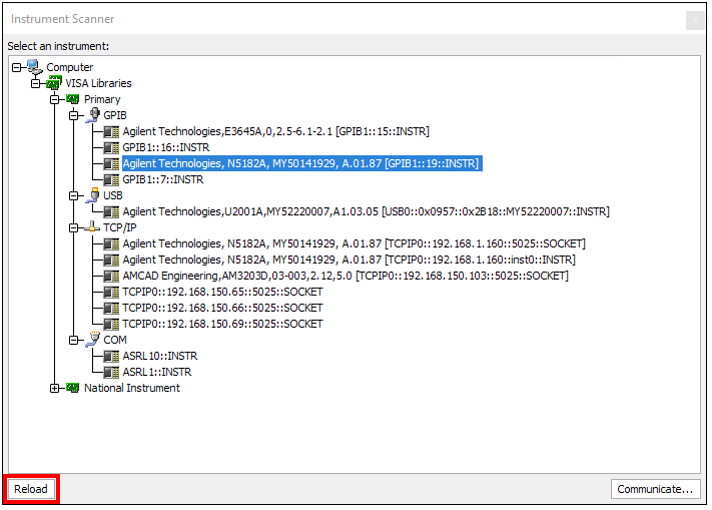Click the icon beside selected GPIB1::19 N5182A entry

pos(111,163)
